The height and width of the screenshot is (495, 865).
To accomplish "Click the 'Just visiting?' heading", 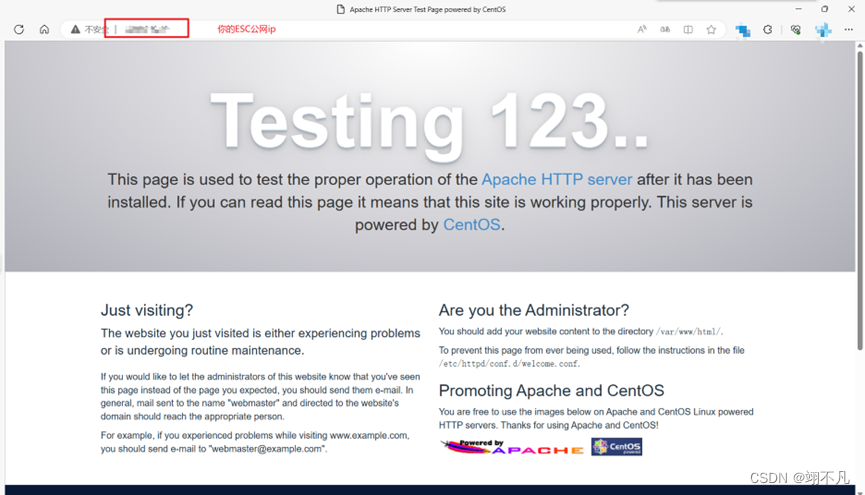I will (x=147, y=310).
